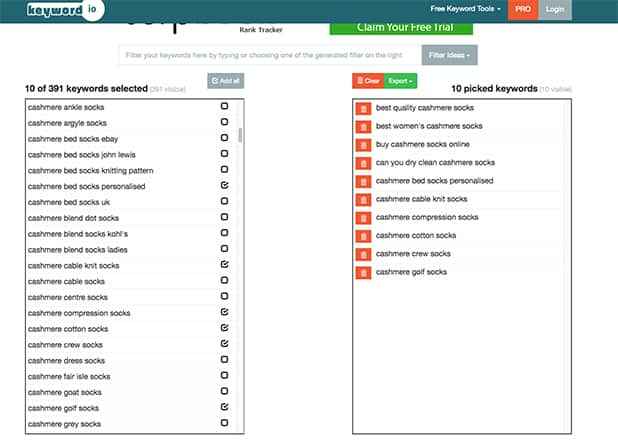Delete 'cashmere cable knit socks' from picked list

tap(364, 199)
